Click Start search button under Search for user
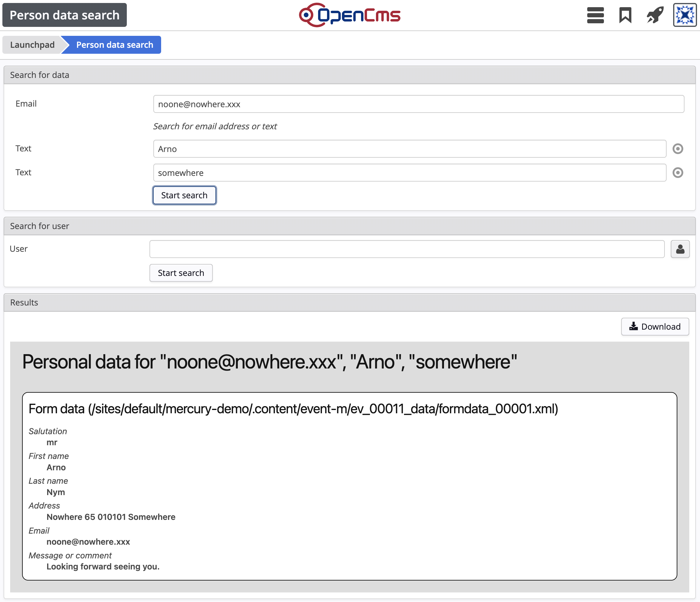Image resolution: width=700 pixels, height=602 pixels. [180, 273]
